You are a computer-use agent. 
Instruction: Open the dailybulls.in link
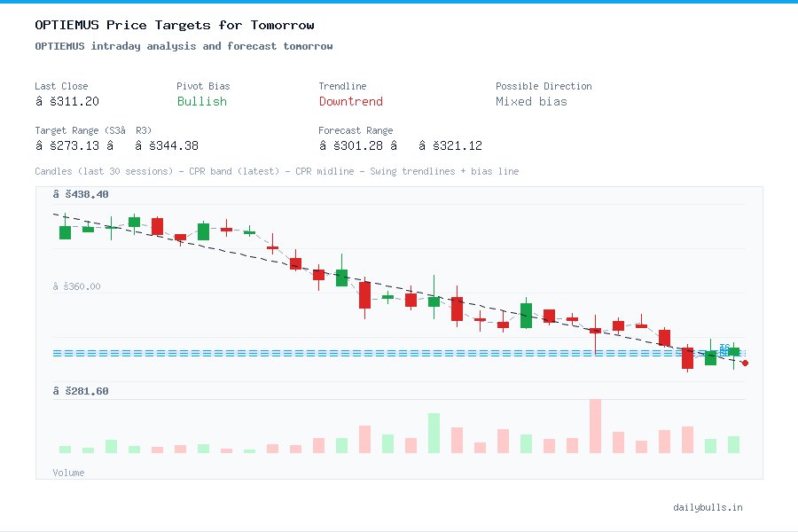(x=708, y=507)
